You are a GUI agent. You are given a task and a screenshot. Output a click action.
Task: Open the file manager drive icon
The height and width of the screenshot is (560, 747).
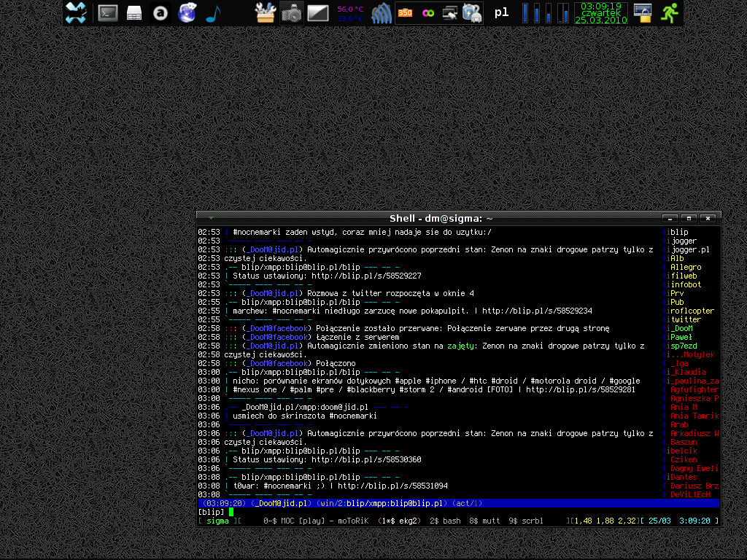pyautogui.click(x=134, y=12)
